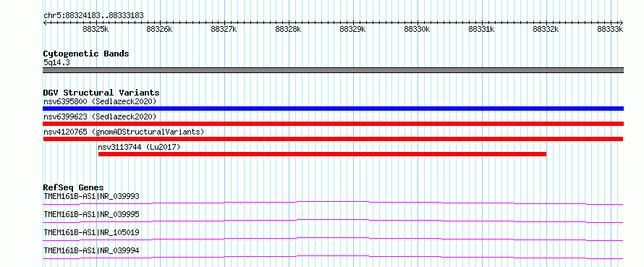Screen dimensions: 644x267
Task: Click the 88333k ruler tick label
Action: 610,29
